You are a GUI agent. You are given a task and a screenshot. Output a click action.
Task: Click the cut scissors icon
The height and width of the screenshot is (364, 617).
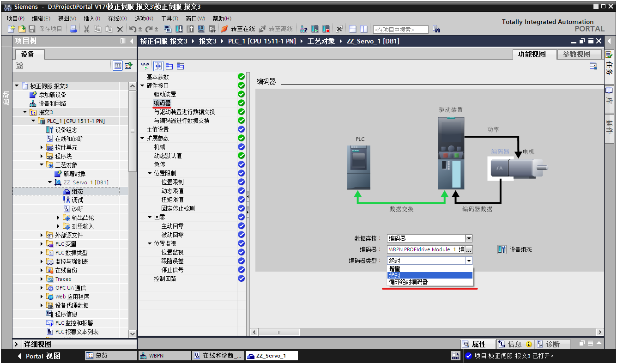click(x=86, y=29)
